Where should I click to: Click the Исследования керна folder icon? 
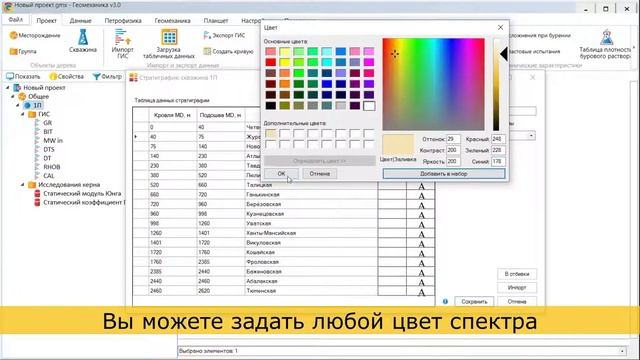pyautogui.click(x=32, y=185)
